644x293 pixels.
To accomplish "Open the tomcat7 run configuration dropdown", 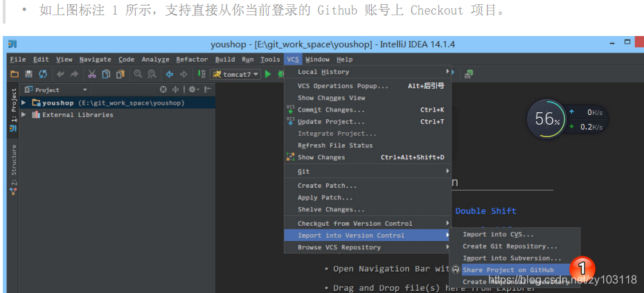I will point(235,74).
